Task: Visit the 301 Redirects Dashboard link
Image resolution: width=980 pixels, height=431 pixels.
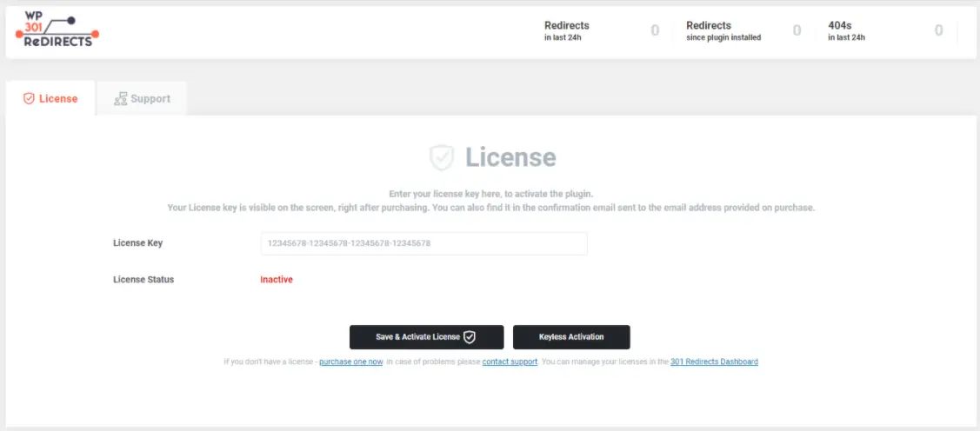Action: (x=714, y=361)
